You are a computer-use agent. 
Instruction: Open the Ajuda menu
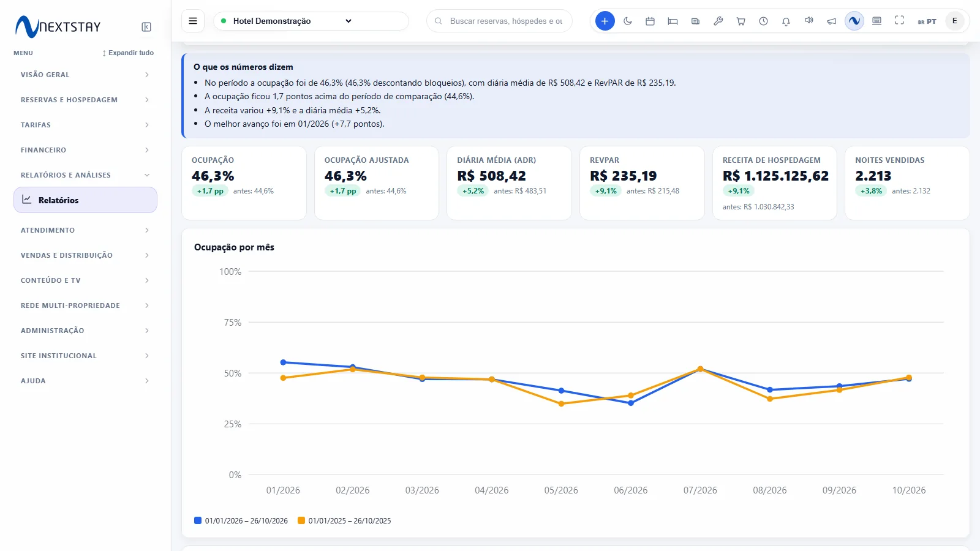85,381
